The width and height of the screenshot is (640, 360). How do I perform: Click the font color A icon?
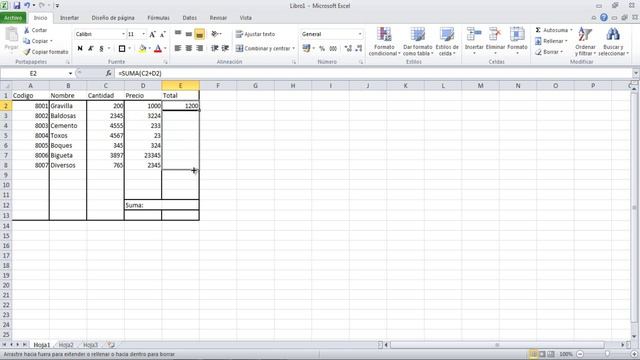tap(158, 49)
